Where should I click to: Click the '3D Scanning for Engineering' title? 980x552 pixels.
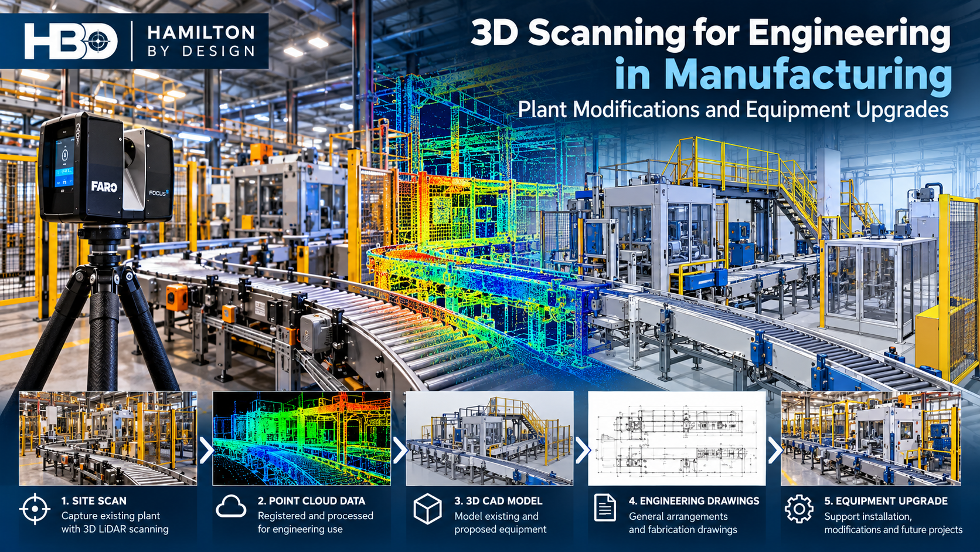click(710, 33)
